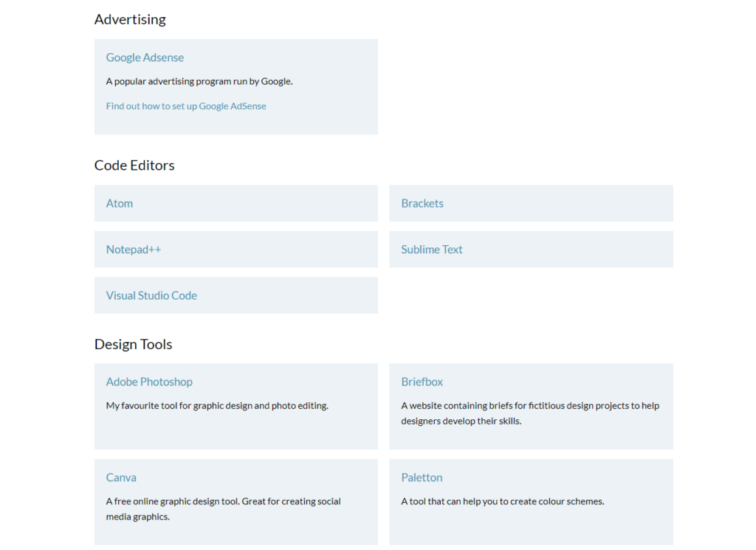Click the Canva free online tool description
This screenshot has height=550, width=756.
[223, 509]
